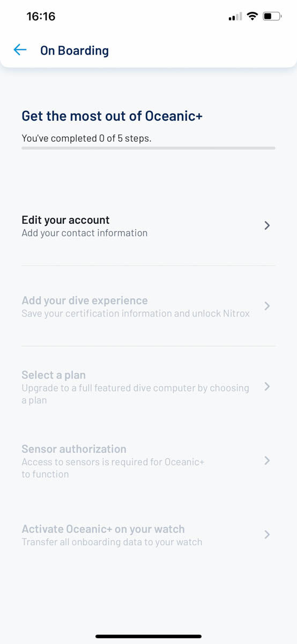Tap the battery indicator icon
Image resolution: width=297 pixels, height=644 pixels.
coord(272,17)
